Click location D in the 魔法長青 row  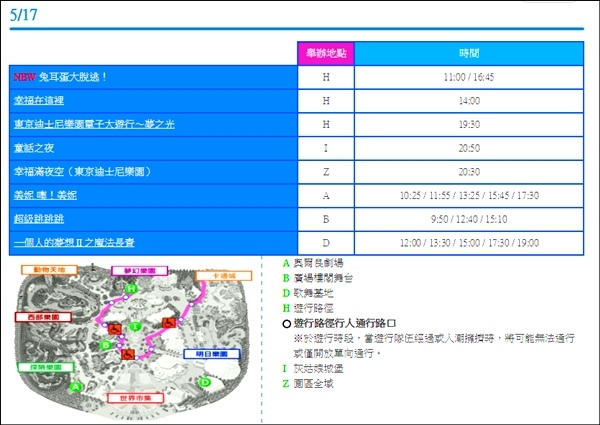point(326,243)
